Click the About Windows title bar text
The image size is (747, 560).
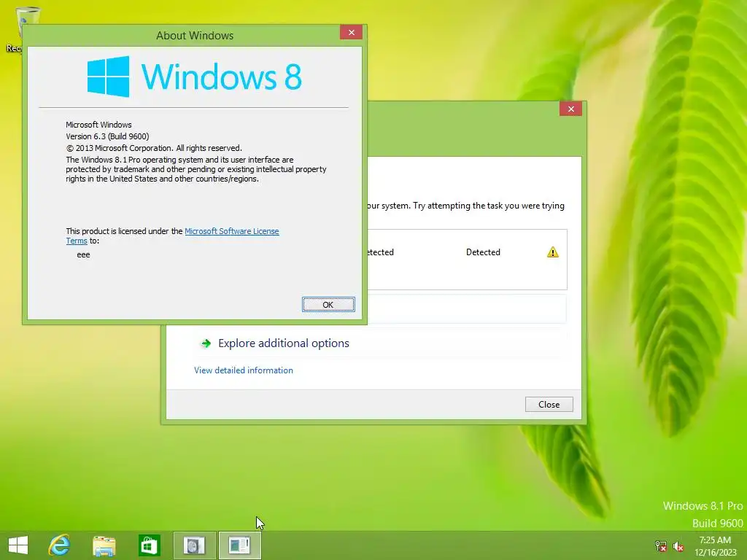coord(195,36)
